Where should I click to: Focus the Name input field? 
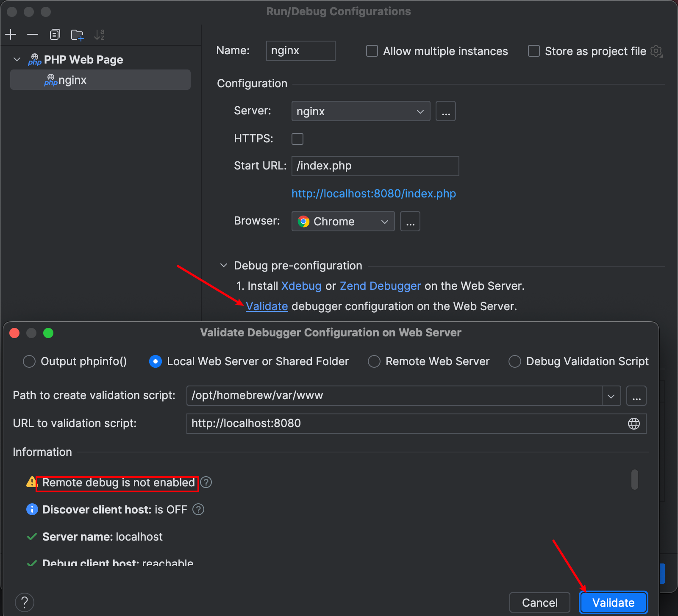coord(301,51)
